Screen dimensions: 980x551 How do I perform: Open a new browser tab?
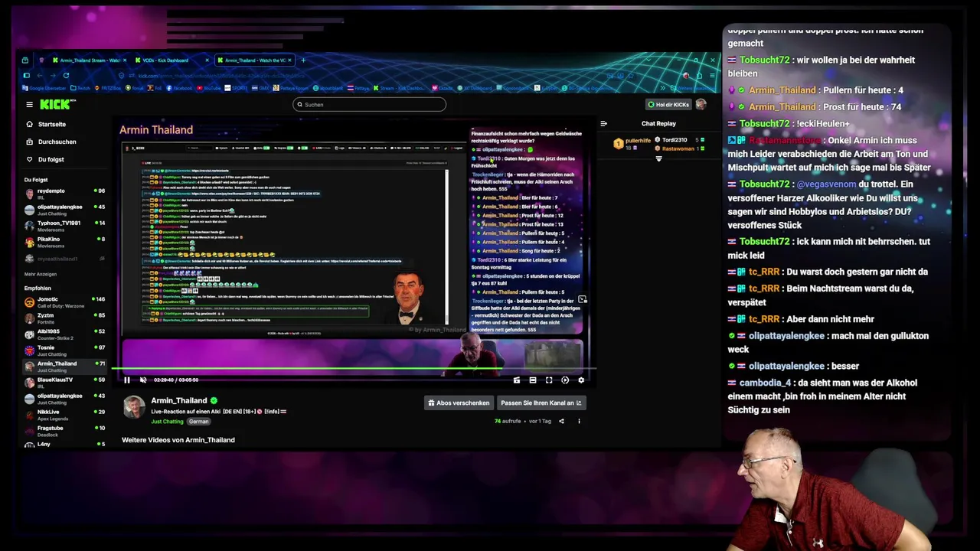303,60
